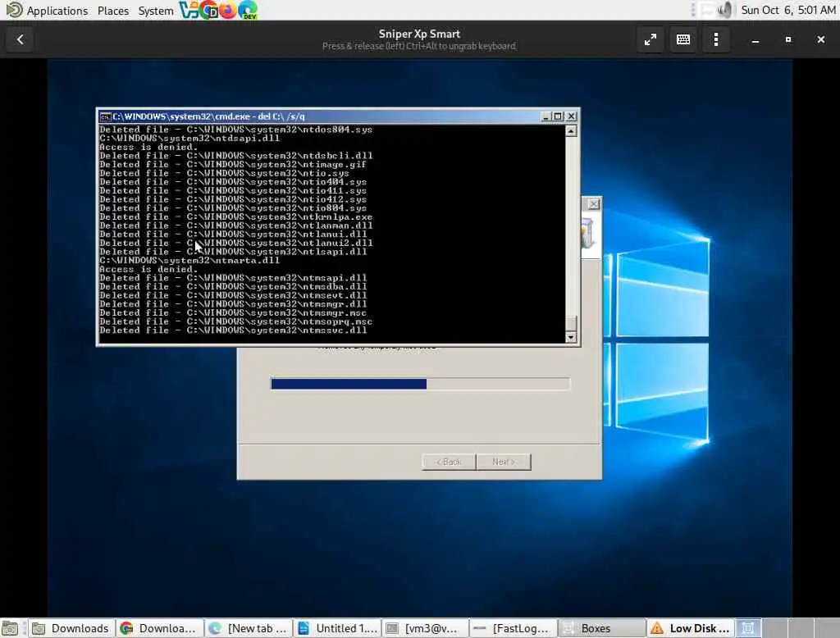The image size is (840, 638).
Task: Click the line deleting ntlanman.dll
Action: click(235, 226)
